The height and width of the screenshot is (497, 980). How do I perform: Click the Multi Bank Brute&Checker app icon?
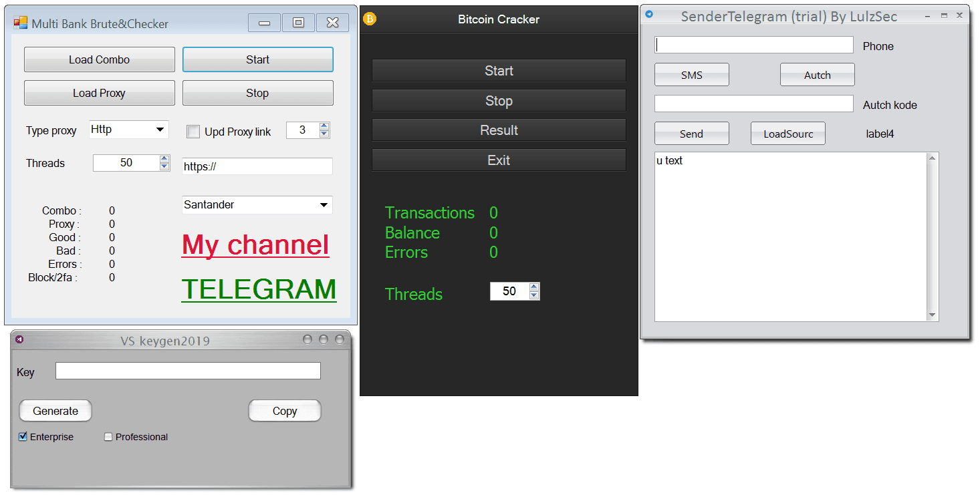[x=21, y=23]
